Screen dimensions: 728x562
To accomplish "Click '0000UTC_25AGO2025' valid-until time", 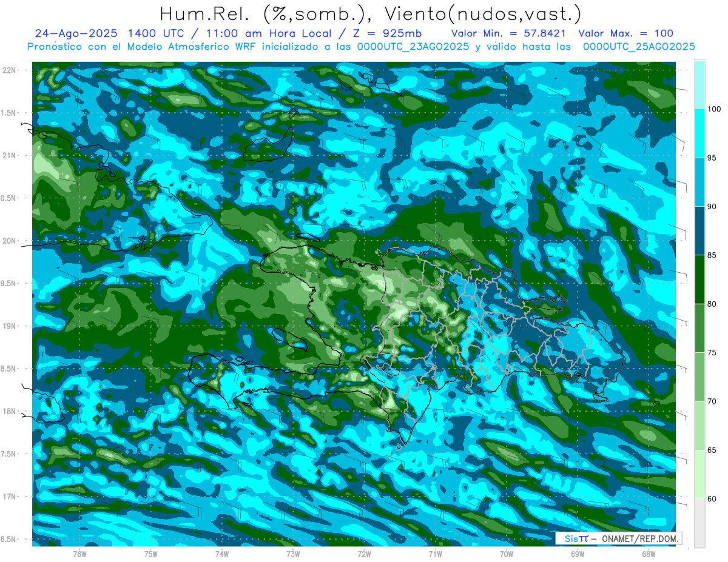I will [639, 47].
